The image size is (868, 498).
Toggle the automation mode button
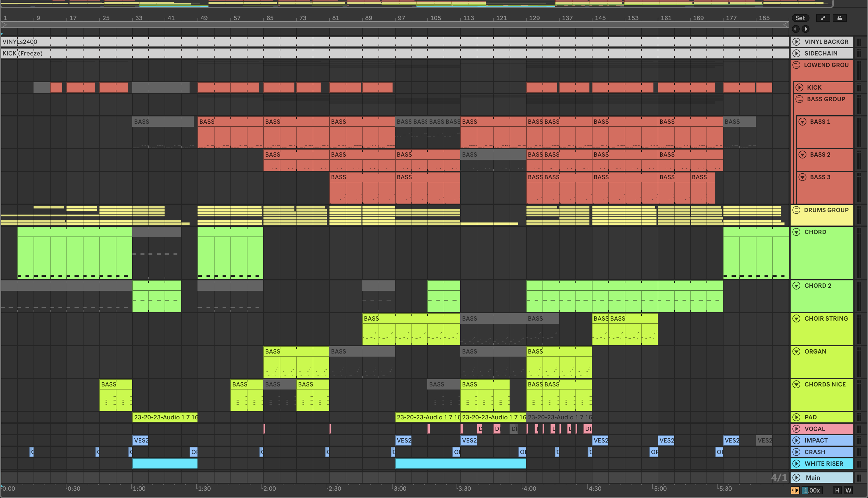point(823,18)
